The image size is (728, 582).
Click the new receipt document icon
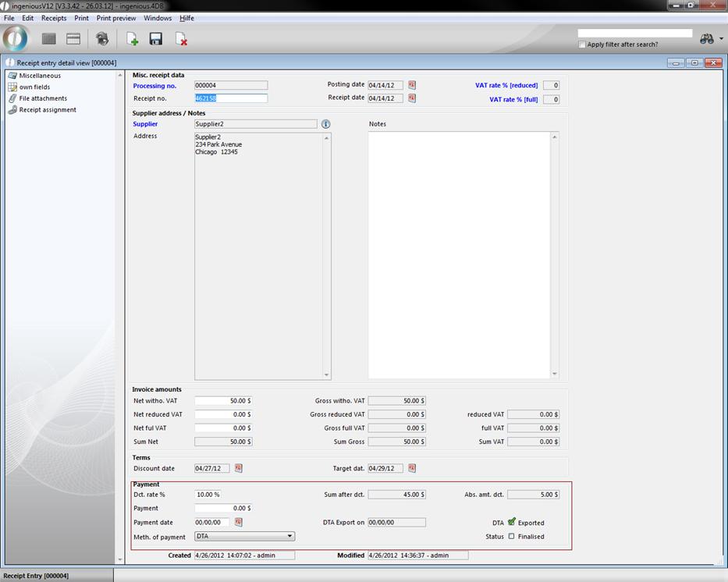pos(133,39)
